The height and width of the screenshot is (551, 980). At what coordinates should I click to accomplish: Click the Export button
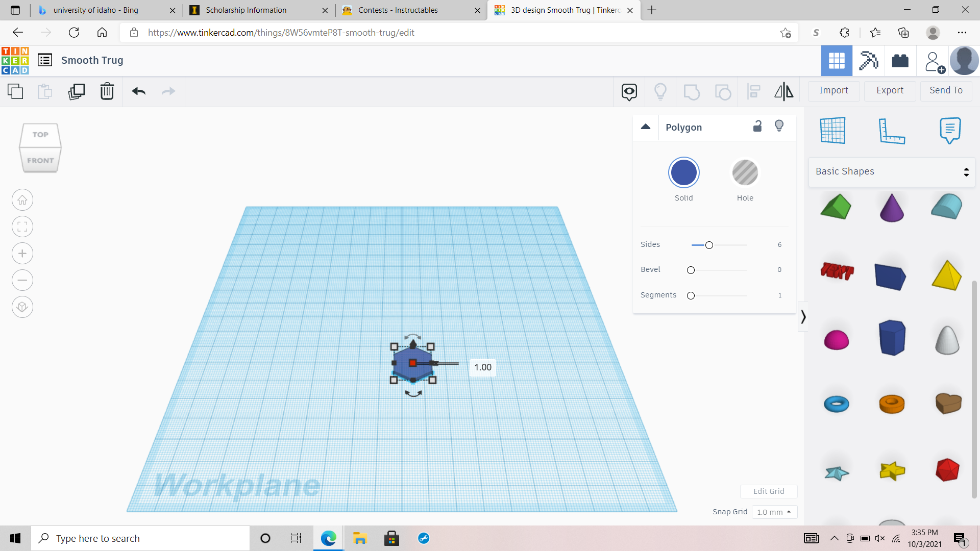pyautogui.click(x=889, y=90)
